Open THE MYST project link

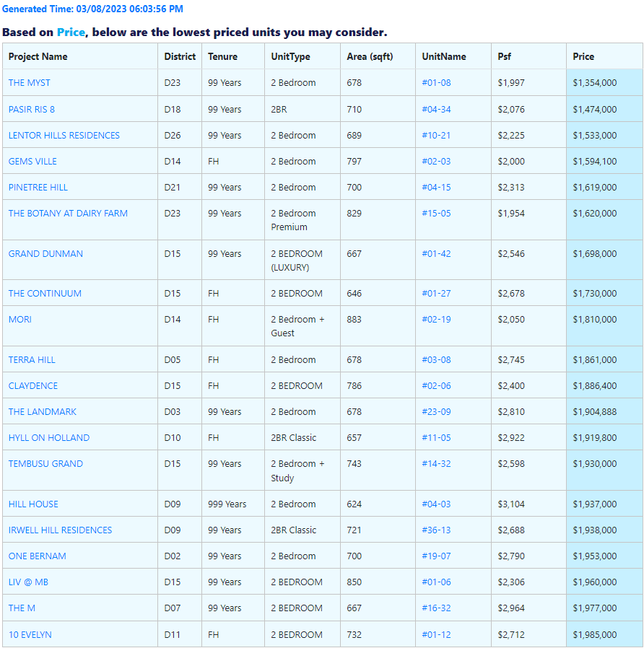point(30,83)
